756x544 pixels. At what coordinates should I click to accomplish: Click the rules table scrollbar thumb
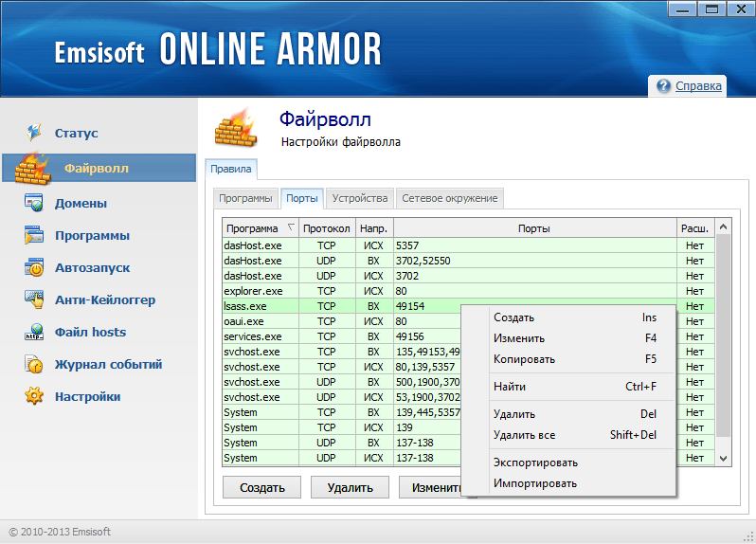(x=723, y=335)
